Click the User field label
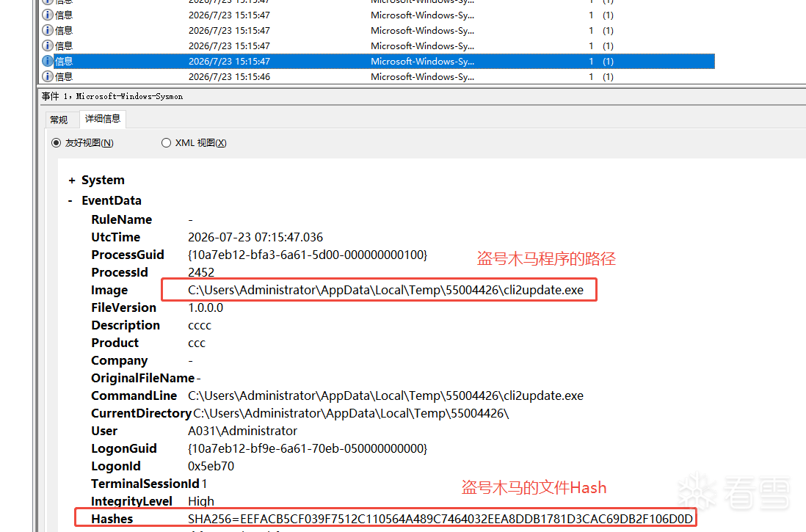This screenshot has width=806, height=532. [x=104, y=431]
